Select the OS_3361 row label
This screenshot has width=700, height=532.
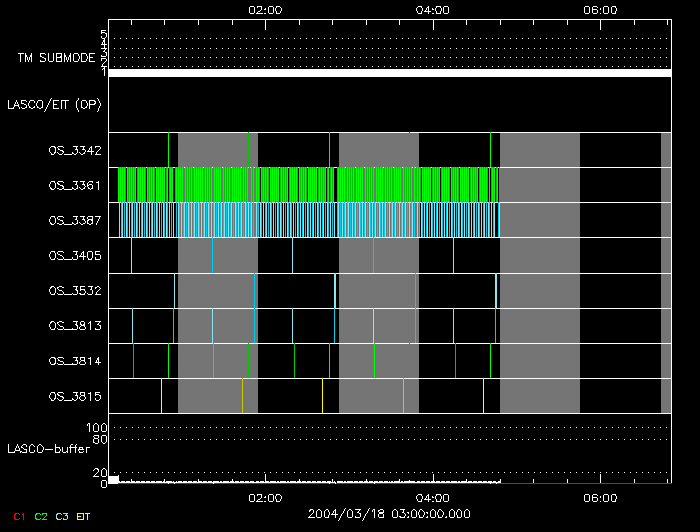(75, 185)
